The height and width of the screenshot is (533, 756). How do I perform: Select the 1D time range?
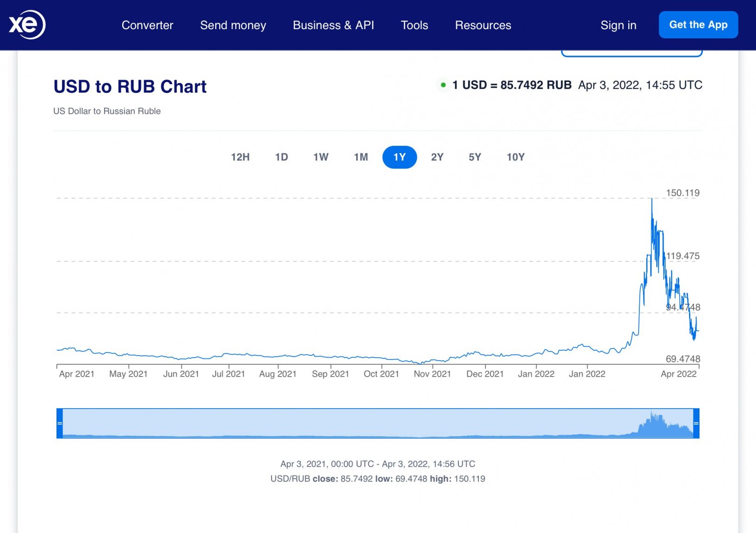[281, 157]
